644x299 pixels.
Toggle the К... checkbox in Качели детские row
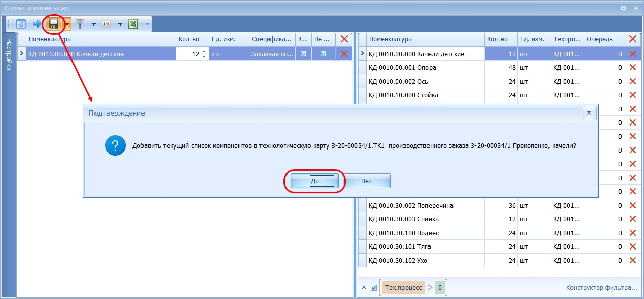pos(303,54)
